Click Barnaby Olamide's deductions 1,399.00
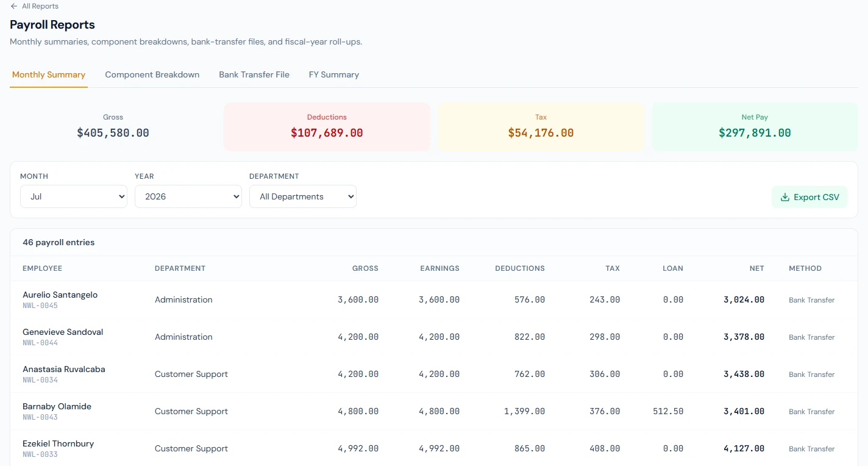868x466 pixels. [524, 411]
